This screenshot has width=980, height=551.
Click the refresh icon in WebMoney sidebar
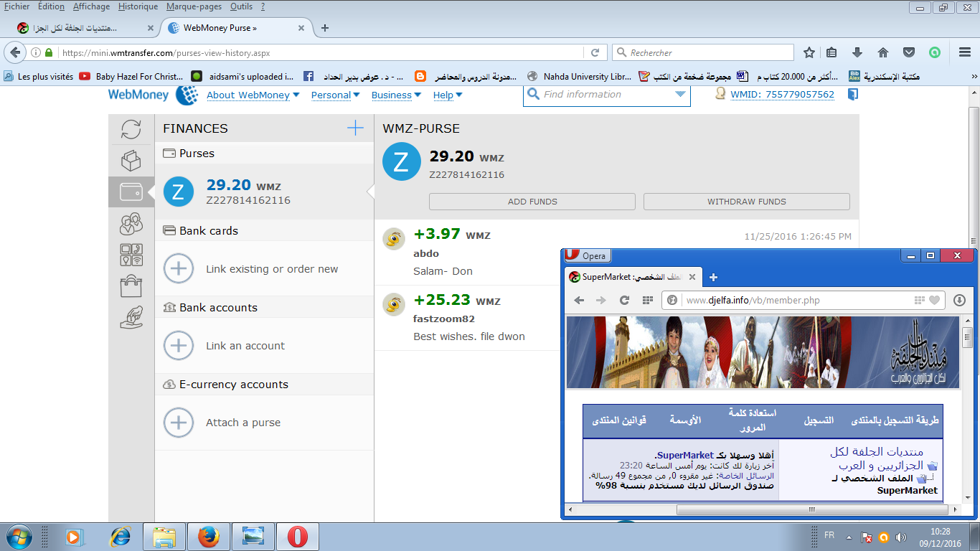click(131, 129)
